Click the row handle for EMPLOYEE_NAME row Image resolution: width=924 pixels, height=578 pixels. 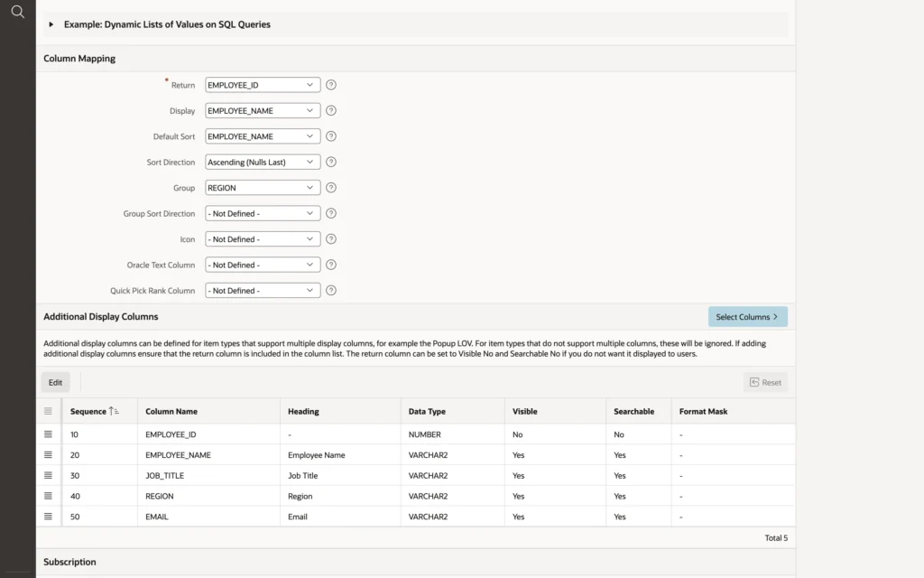tap(49, 455)
